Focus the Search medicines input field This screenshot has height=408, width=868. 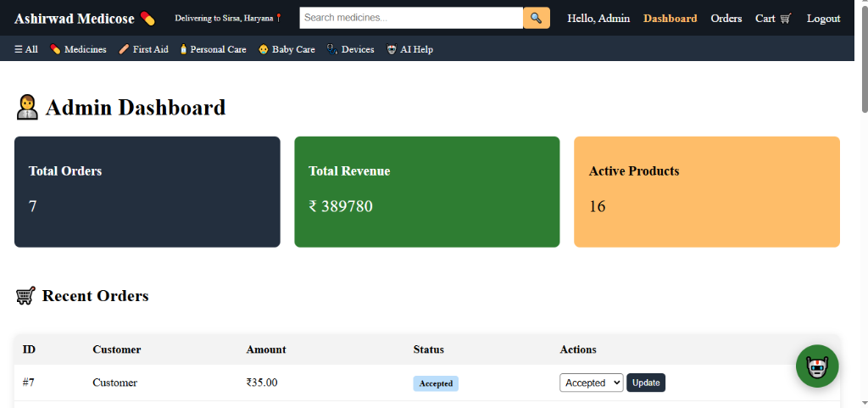tap(411, 18)
